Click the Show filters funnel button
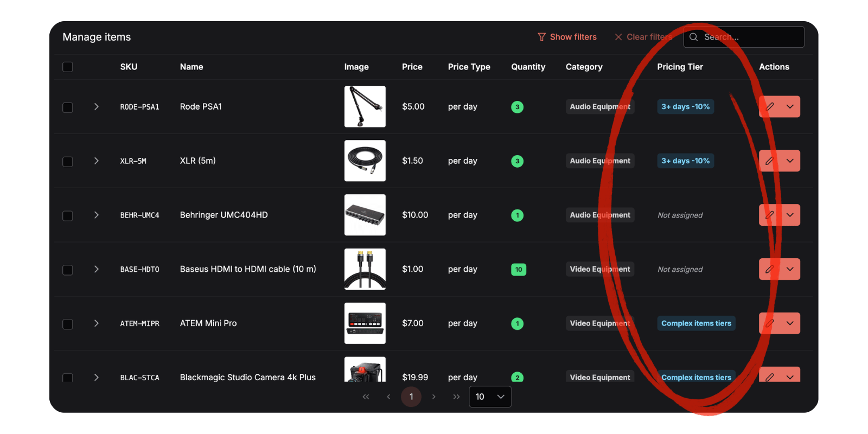The height and width of the screenshot is (434, 868). pos(567,37)
